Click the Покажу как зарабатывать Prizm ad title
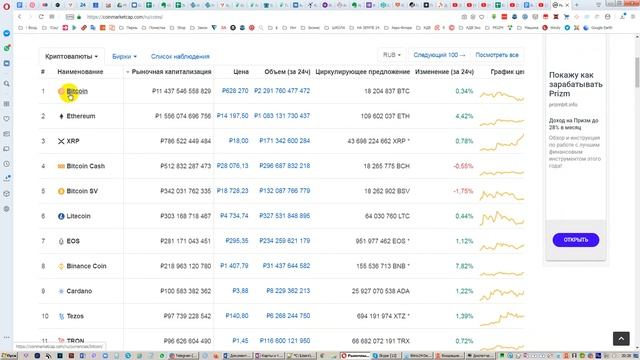This screenshot has width=640, height=360. pos(576,84)
